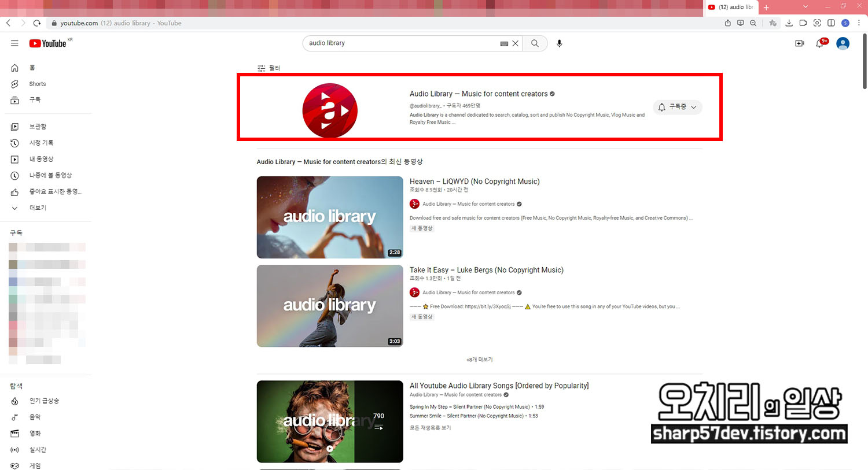Play the Heaven – LiQWYD video thumbnail
The width and height of the screenshot is (868, 470).
click(x=330, y=217)
